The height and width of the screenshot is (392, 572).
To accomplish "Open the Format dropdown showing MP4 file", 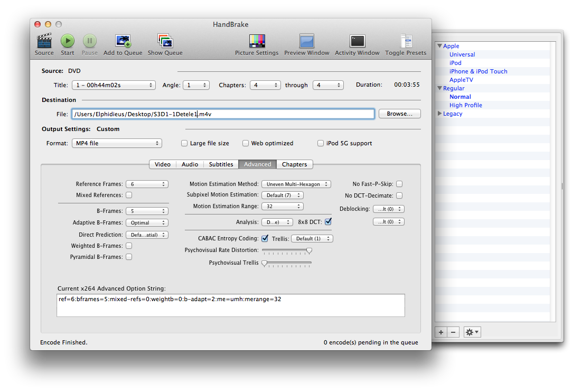I will (x=117, y=144).
